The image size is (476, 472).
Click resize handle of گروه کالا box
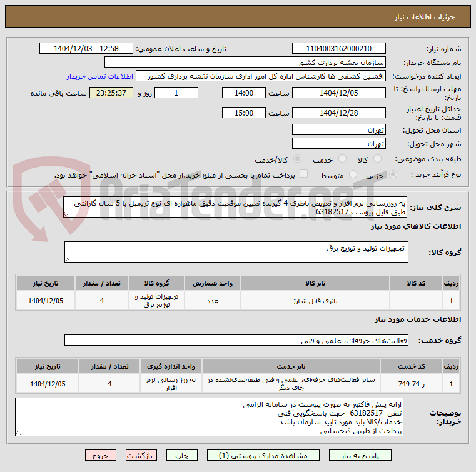(68, 259)
